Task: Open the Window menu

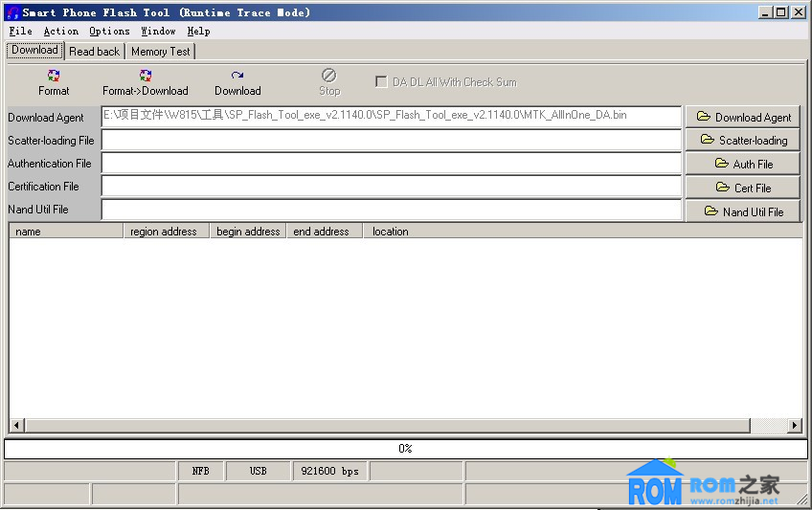Action: pos(158,31)
